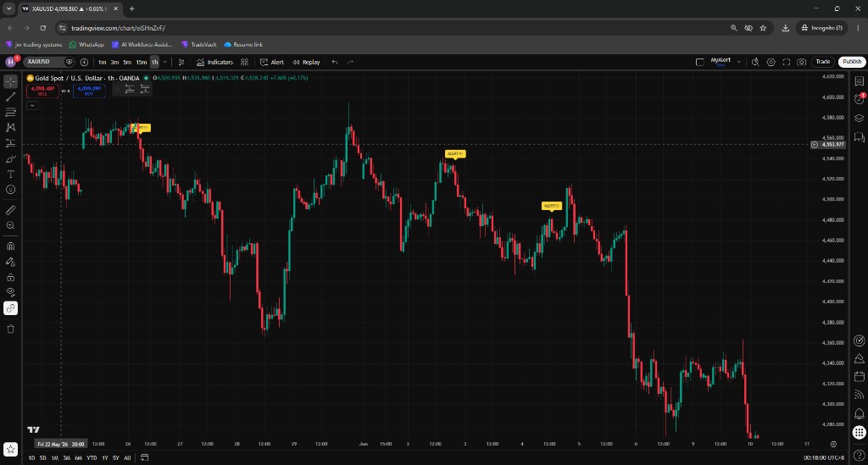Enter fullscreen chart mode
The width and height of the screenshot is (868, 465).
(x=786, y=62)
